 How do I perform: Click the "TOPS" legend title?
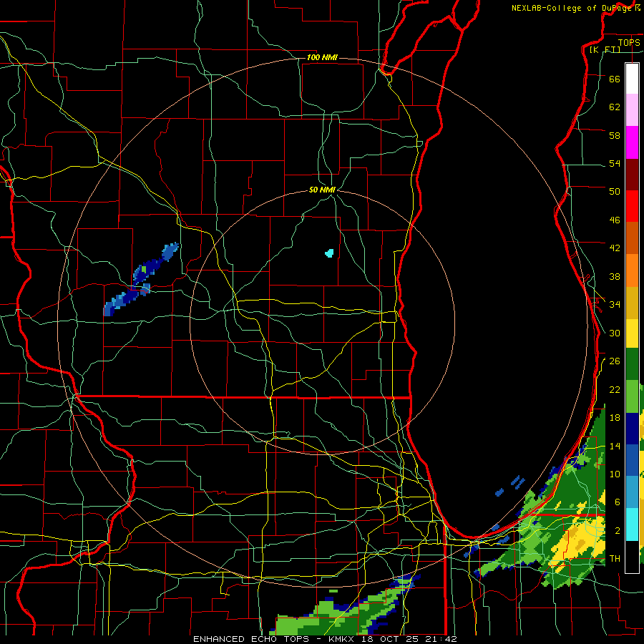(629, 43)
